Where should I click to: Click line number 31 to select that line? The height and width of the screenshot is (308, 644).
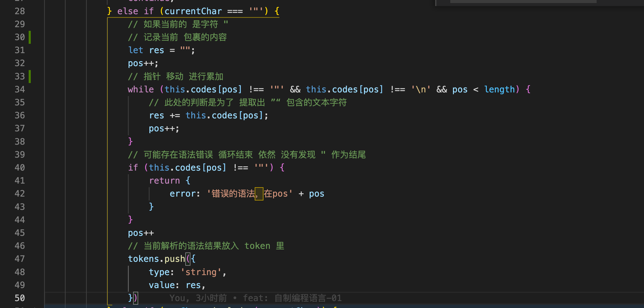tap(19, 50)
